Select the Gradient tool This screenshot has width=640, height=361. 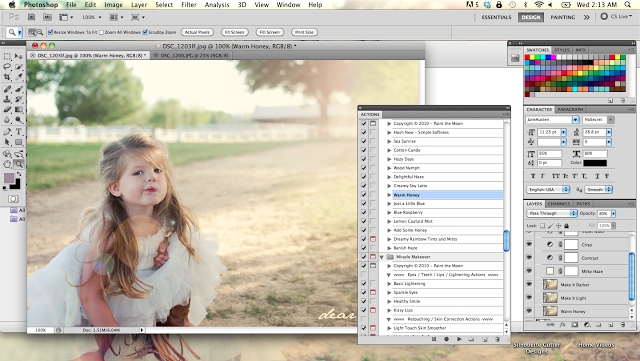19,109
